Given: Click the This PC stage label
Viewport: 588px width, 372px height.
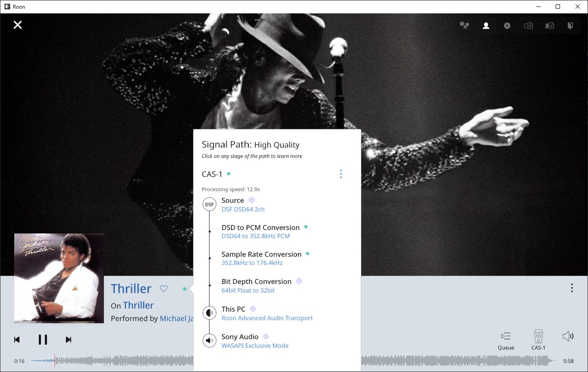Looking at the screenshot, I should 233,309.
